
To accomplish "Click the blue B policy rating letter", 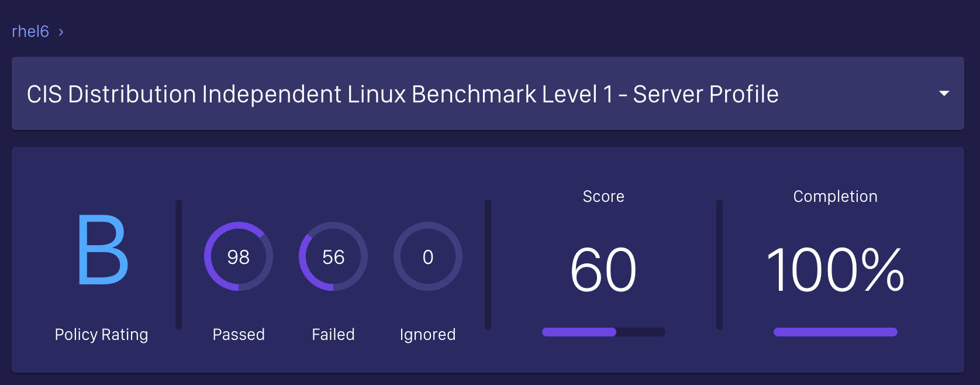I will click(x=102, y=250).
